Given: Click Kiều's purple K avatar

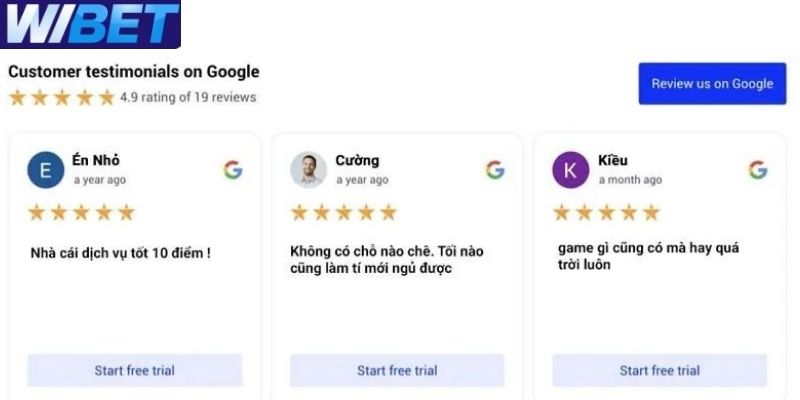Looking at the screenshot, I should [x=570, y=170].
